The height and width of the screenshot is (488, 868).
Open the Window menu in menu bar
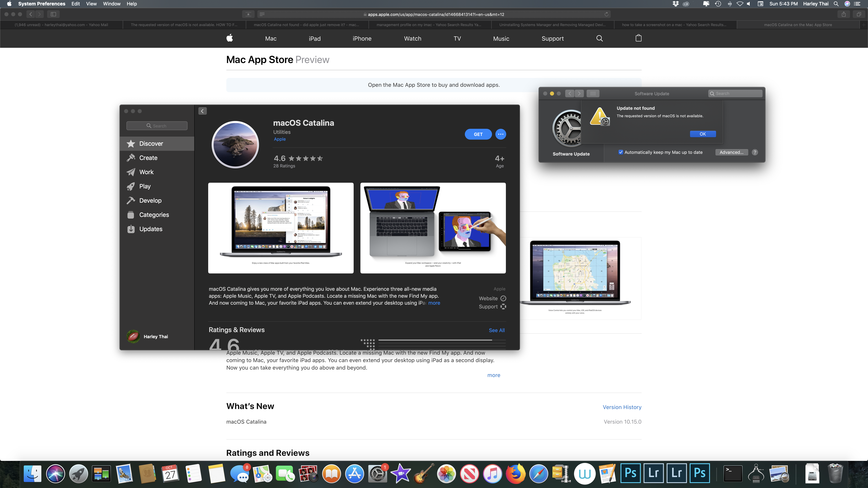coord(112,4)
